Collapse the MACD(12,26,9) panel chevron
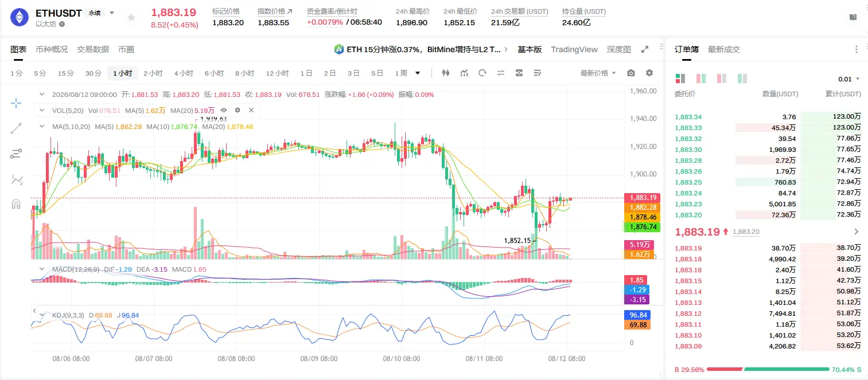Image resolution: width=868 pixels, height=380 pixels. pos(41,269)
